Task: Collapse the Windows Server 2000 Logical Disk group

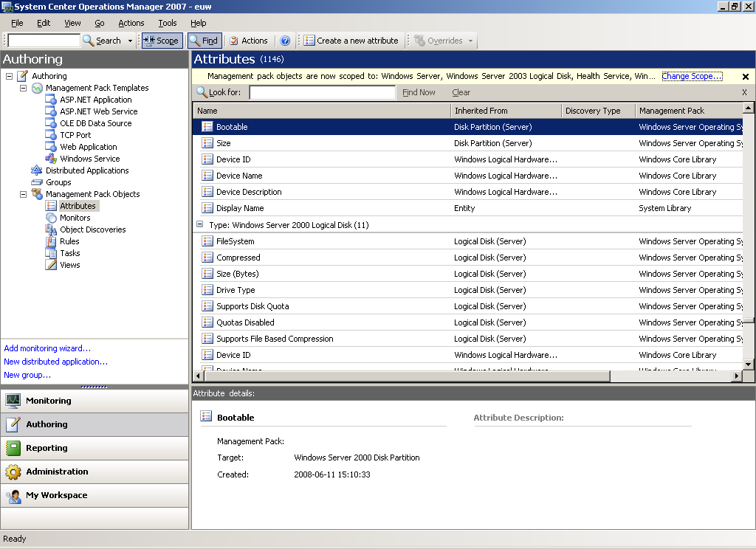Action: [x=199, y=224]
